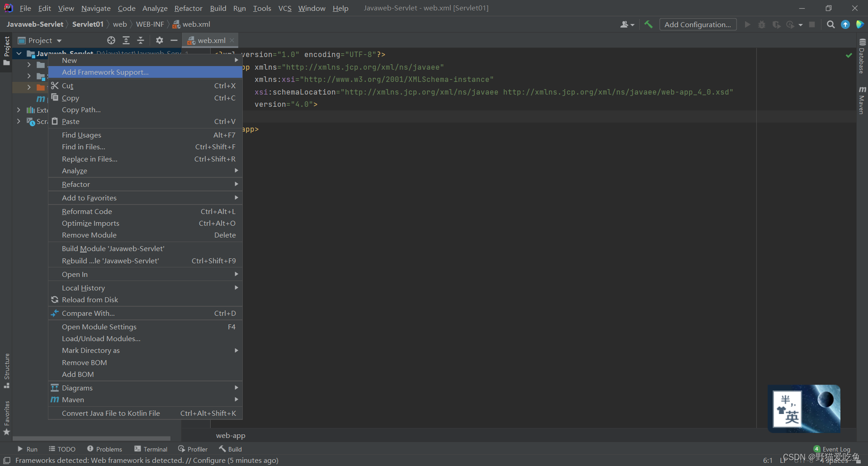This screenshot has width=868, height=466.
Task: Click the greyed-out Debug bug icon
Action: click(762, 24)
